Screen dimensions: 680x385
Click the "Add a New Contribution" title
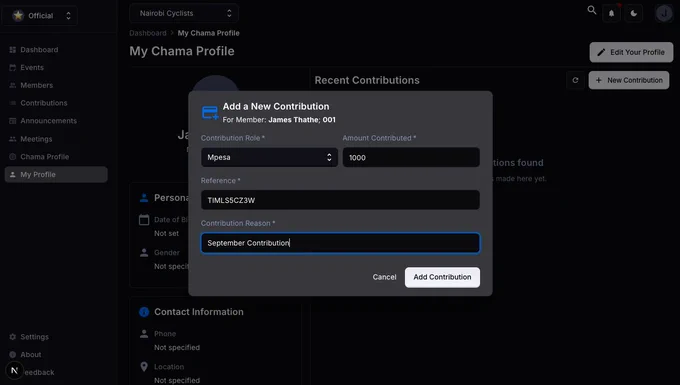click(276, 106)
